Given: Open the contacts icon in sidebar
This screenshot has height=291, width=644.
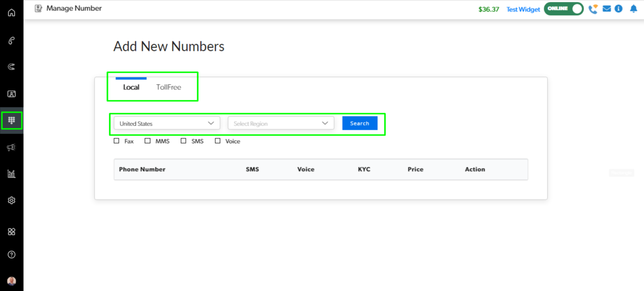Looking at the screenshot, I should click(x=11, y=94).
